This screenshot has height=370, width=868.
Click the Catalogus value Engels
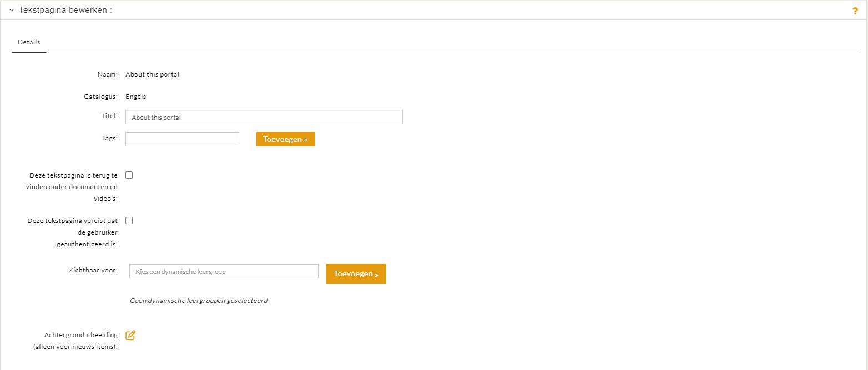[136, 97]
